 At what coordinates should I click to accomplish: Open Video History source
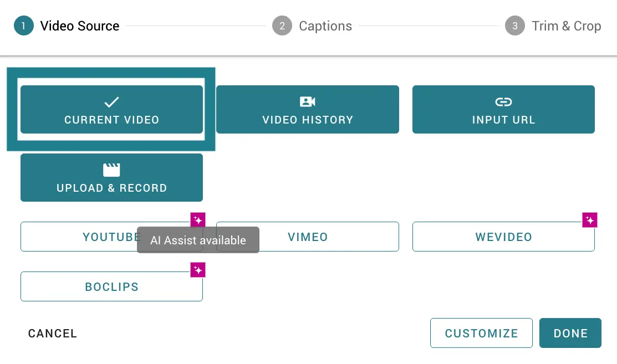307,109
